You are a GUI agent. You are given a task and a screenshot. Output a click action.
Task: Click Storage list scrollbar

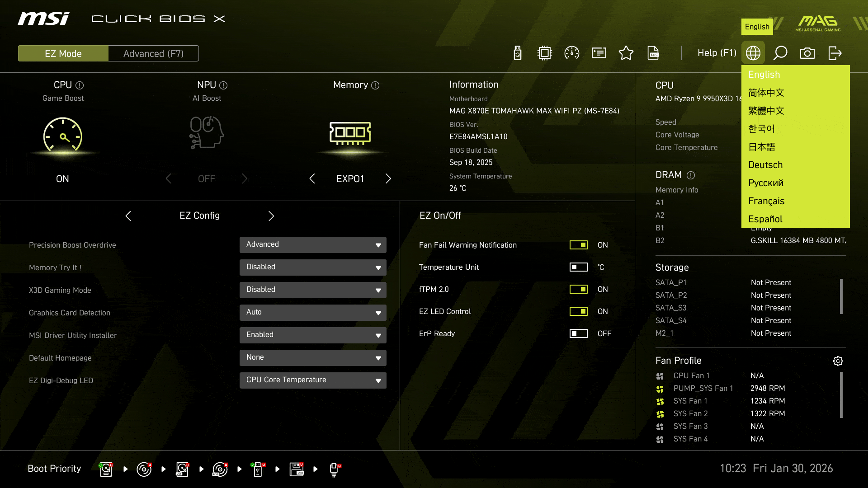[841, 296]
